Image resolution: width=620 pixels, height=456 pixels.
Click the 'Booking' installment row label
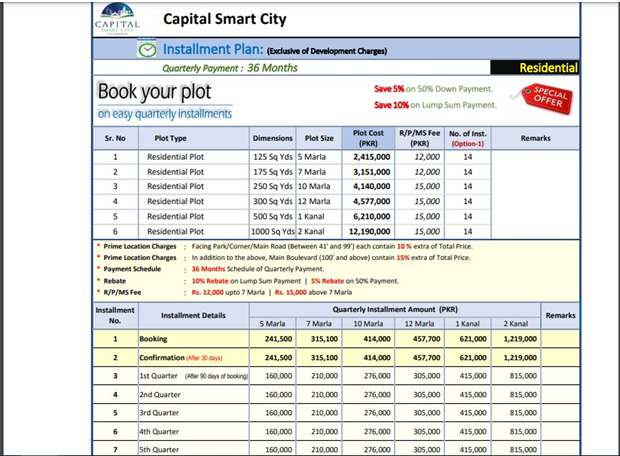(153, 339)
